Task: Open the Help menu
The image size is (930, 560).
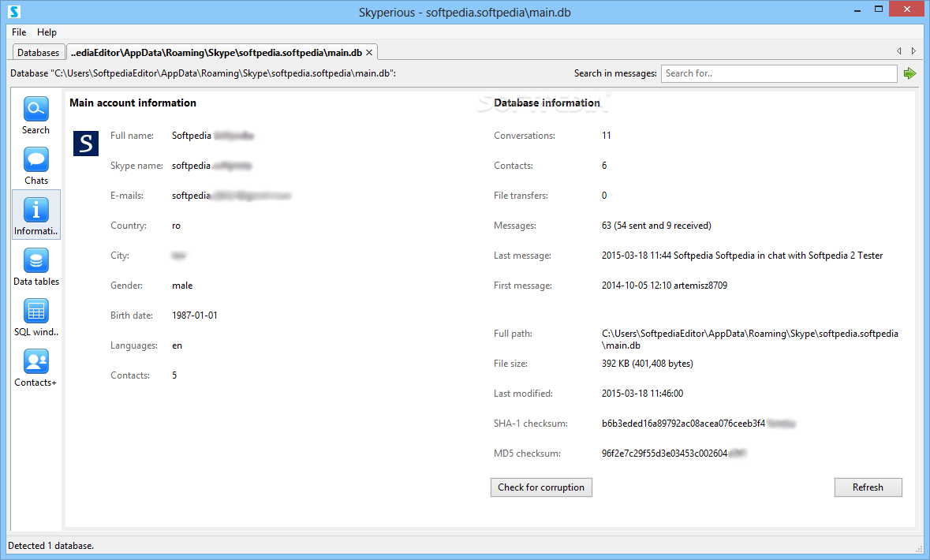Action: tap(47, 32)
